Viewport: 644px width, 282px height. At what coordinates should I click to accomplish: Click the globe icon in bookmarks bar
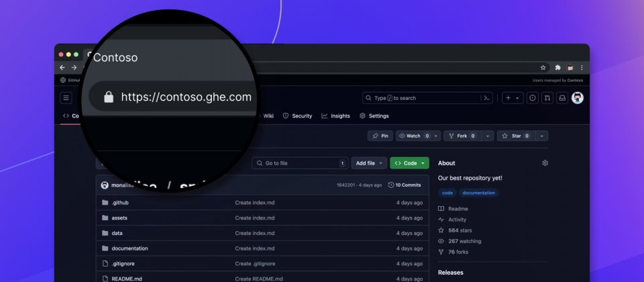click(x=63, y=80)
